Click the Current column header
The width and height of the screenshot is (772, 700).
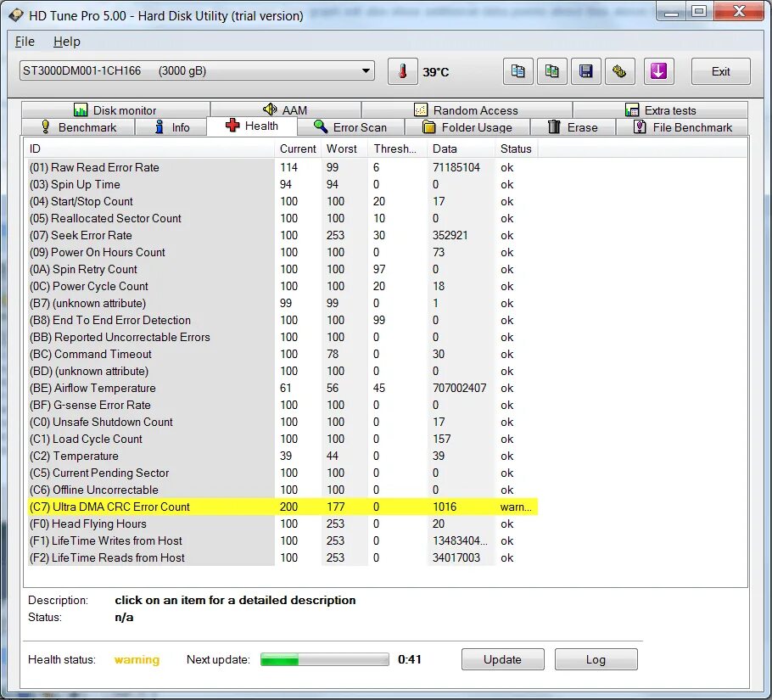298,148
